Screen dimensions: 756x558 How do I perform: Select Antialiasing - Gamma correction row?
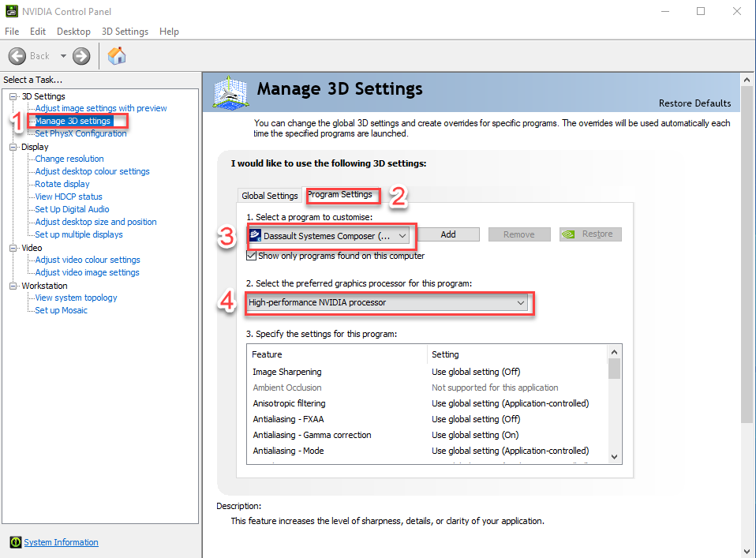click(x=427, y=435)
